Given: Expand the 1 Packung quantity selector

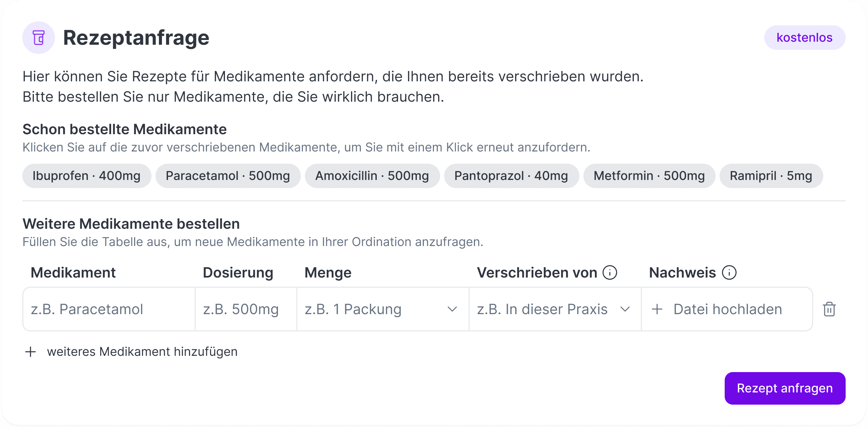Looking at the screenshot, I should tap(383, 309).
